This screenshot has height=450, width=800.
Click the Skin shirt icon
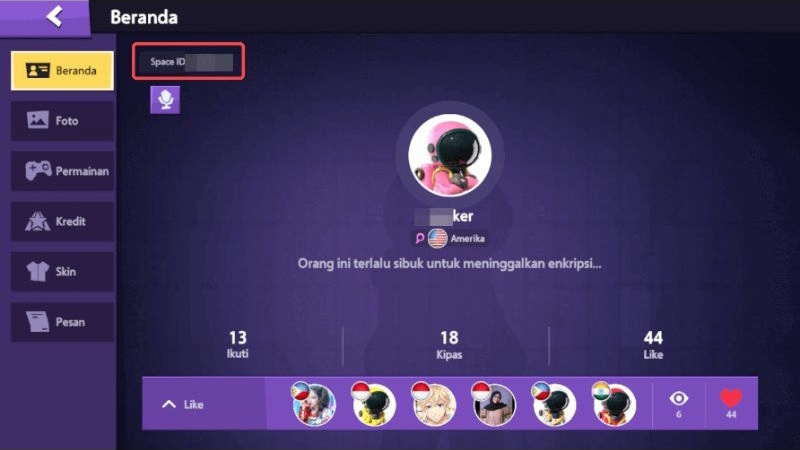[38, 271]
